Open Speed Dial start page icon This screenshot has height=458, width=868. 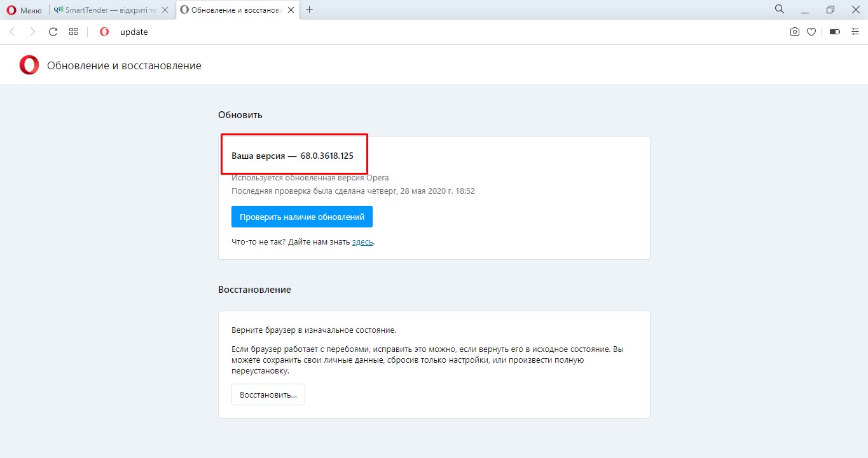click(x=73, y=32)
